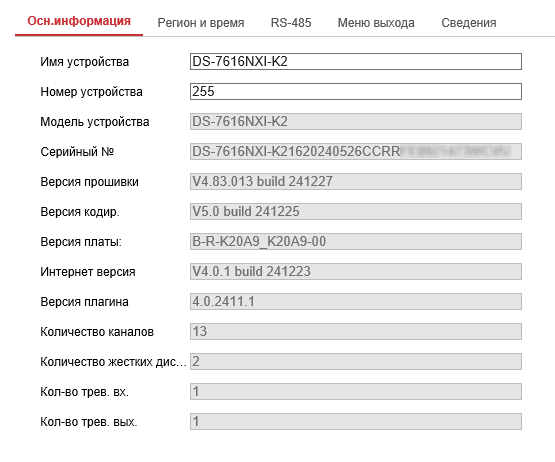Click the label Интернет версия
This screenshot has width=555, height=462.
pos(88,272)
